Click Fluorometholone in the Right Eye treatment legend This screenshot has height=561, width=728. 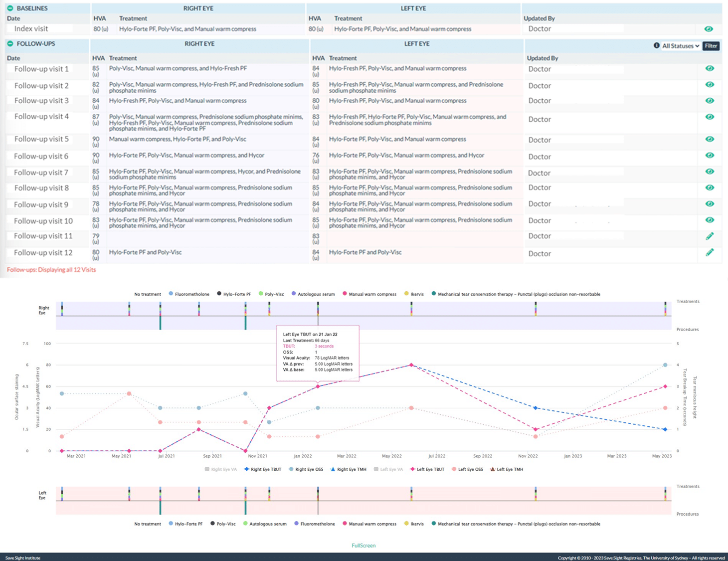tap(189, 294)
